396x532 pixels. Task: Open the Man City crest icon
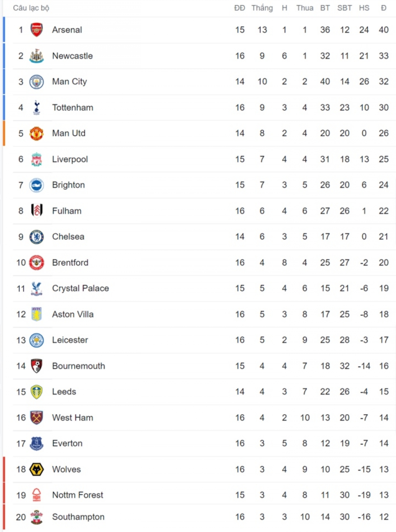coord(37,82)
